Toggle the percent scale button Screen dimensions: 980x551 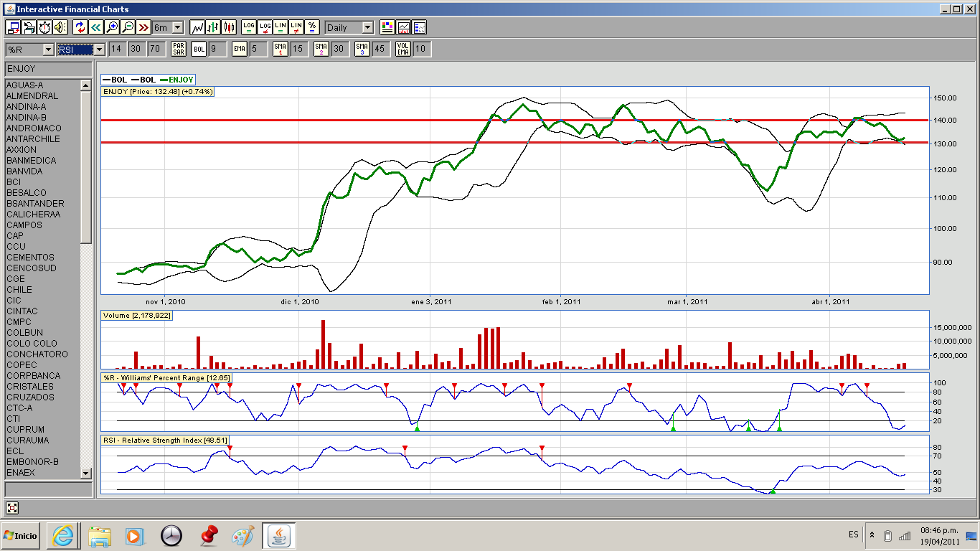coord(312,27)
